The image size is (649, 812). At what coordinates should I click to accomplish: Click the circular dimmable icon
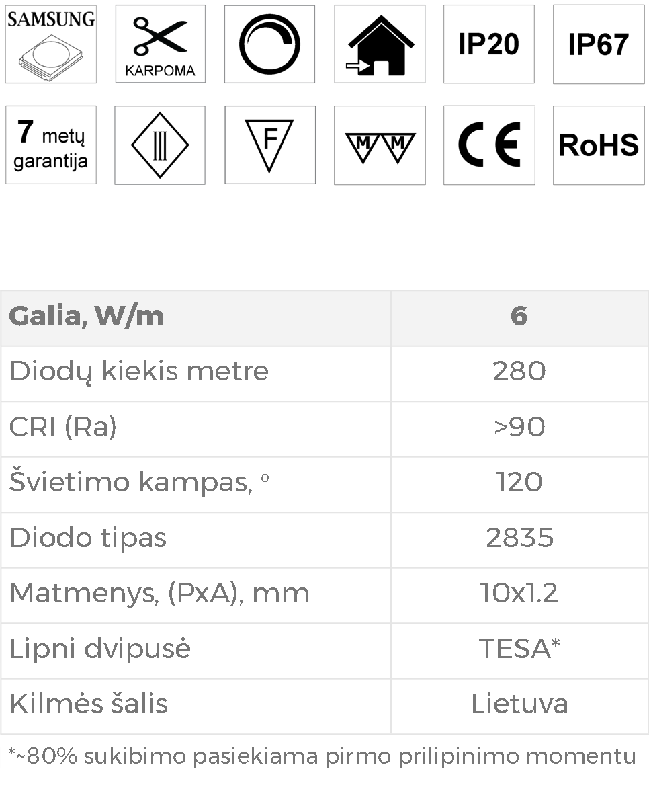(x=269, y=44)
